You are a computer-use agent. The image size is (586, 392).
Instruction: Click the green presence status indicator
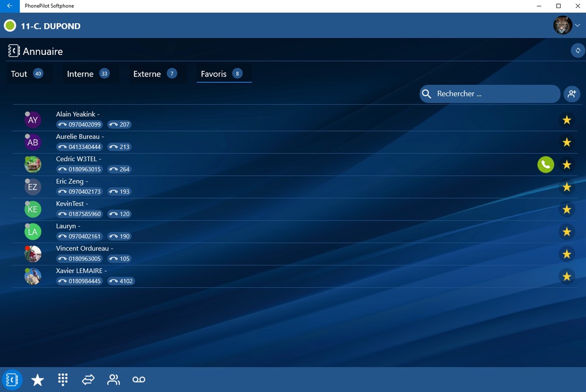(x=9, y=25)
